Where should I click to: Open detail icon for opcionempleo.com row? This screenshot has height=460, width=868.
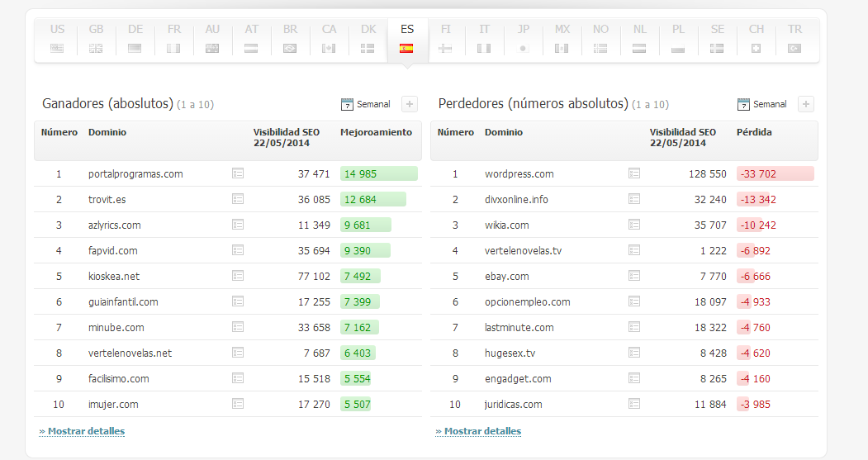click(x=634, y=301)
